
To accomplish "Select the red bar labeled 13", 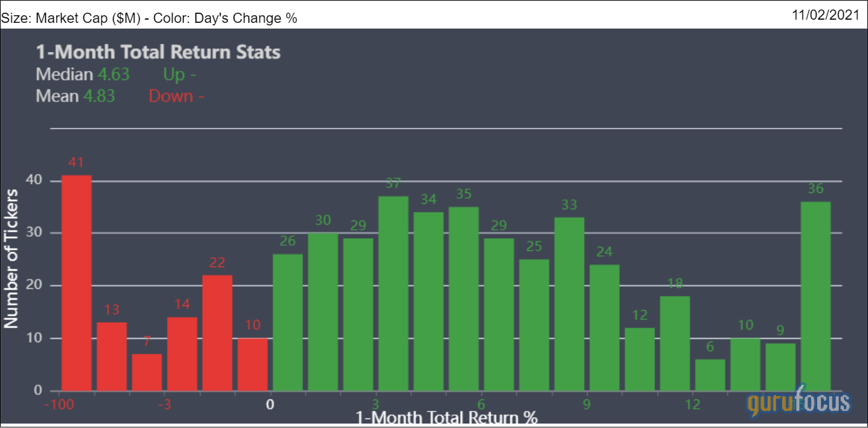I will (112, 356).
